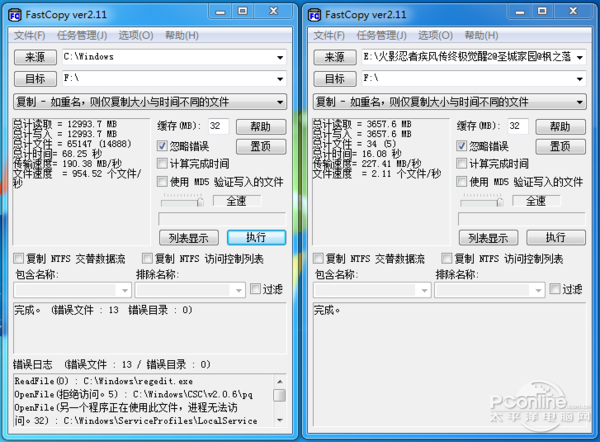This screenshot has width=600, height=442.
Task: Click 全速 speed label in right window
Action: (536, 201)
